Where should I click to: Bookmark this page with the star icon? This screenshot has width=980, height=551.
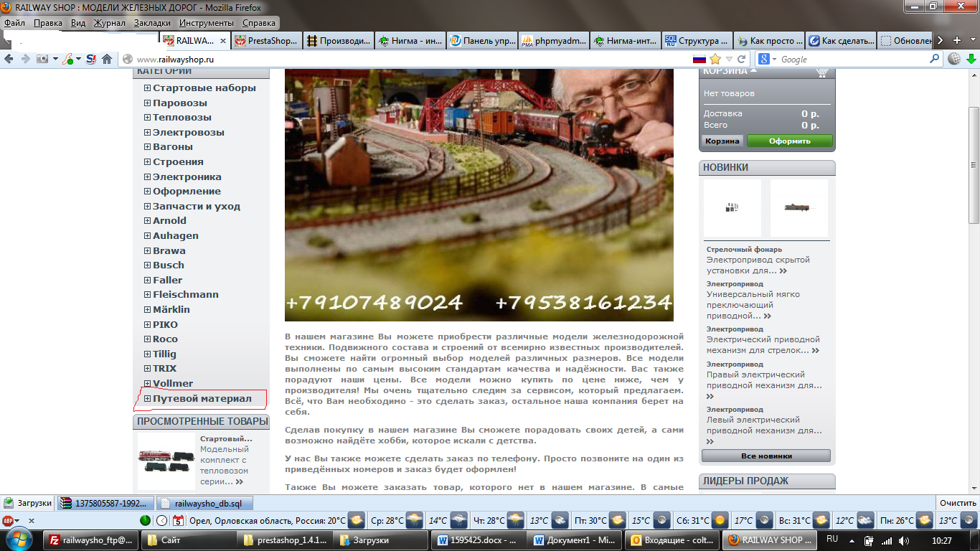pyautogui.click(x=715, y=59)
